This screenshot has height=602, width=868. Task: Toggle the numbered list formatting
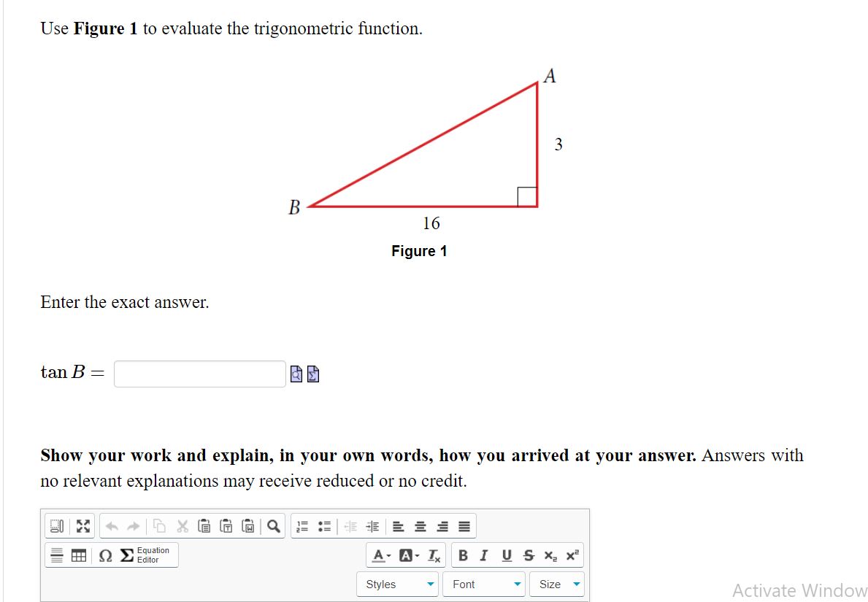303,528
